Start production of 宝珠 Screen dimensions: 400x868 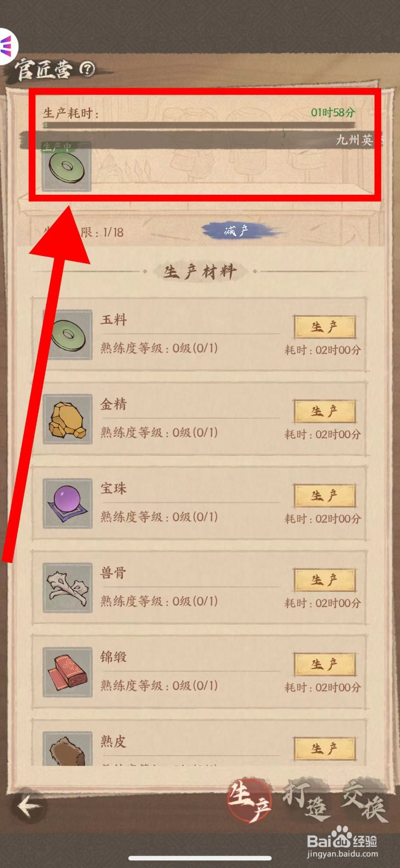coord(324,496)
